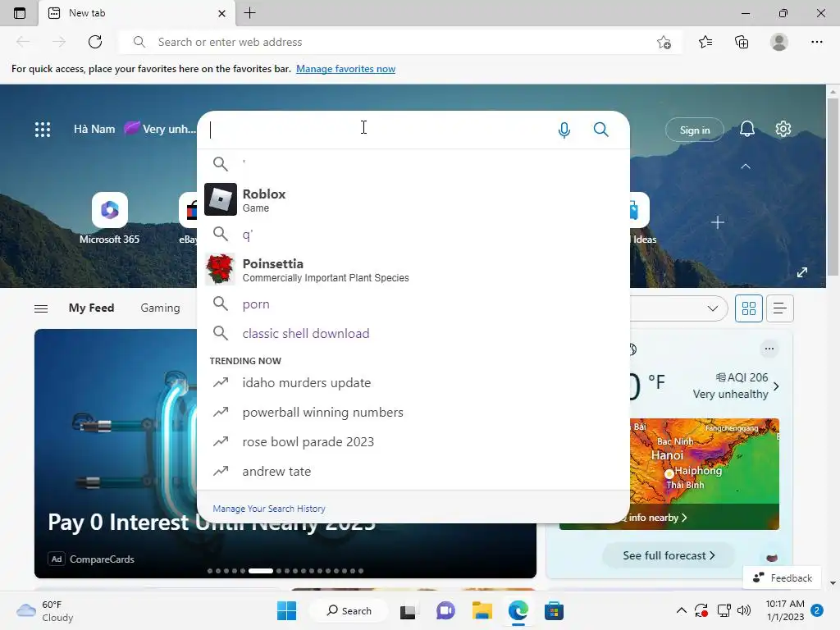This screenshot has height=630, width=840.
Task: Open the Favorites list icon
Action: [x=705, y=42]
